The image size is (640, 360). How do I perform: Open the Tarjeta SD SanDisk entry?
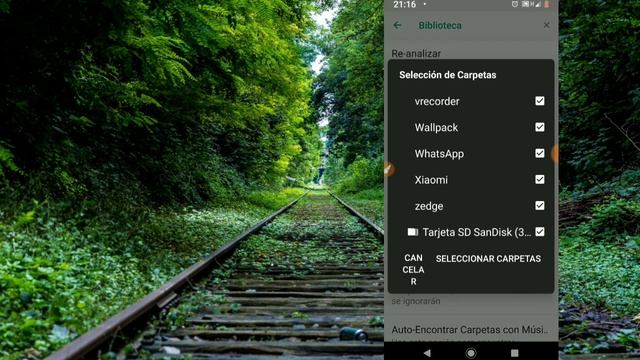477,232
